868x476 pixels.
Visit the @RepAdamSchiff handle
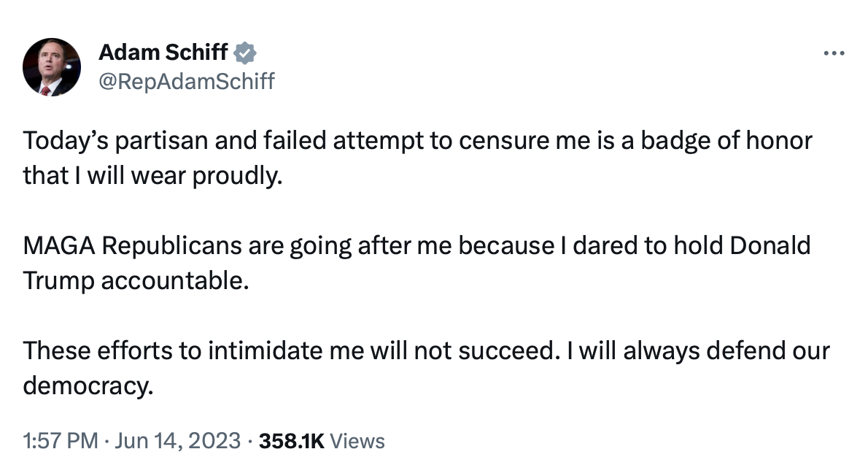187,82
